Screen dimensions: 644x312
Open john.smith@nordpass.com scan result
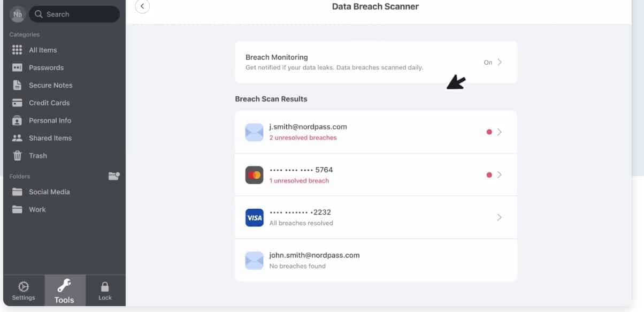(x=376, y=260)
